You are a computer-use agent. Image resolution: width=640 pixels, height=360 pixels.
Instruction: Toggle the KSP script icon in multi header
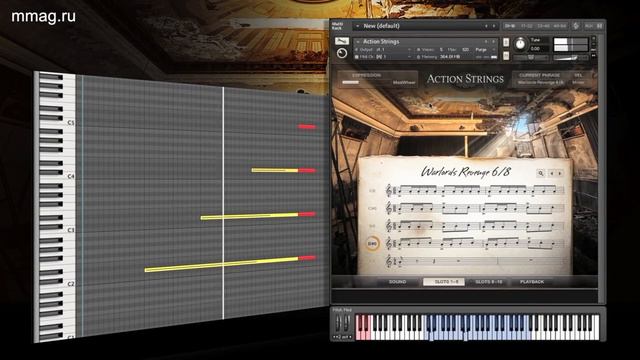click(x=576, y=26)
